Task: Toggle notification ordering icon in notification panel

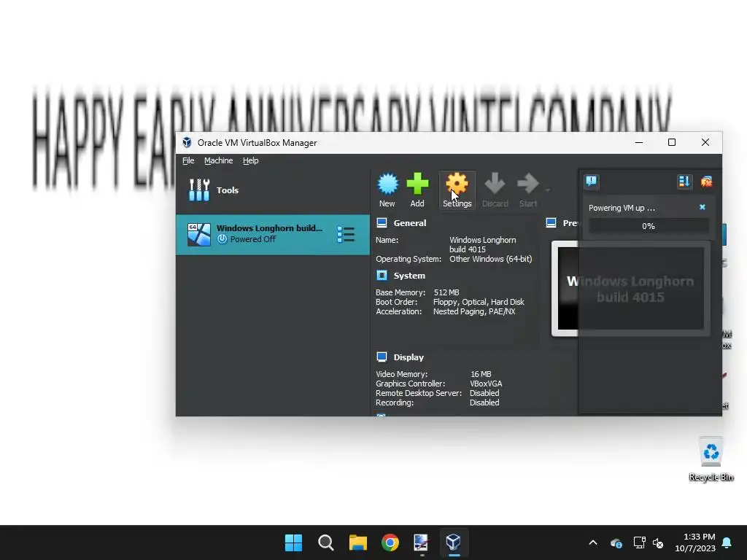Action: click(x=684, y=182)
